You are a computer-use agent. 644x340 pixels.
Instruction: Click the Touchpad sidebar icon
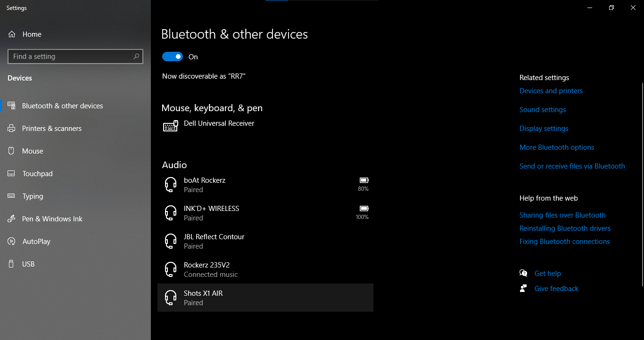click(12, 174)
